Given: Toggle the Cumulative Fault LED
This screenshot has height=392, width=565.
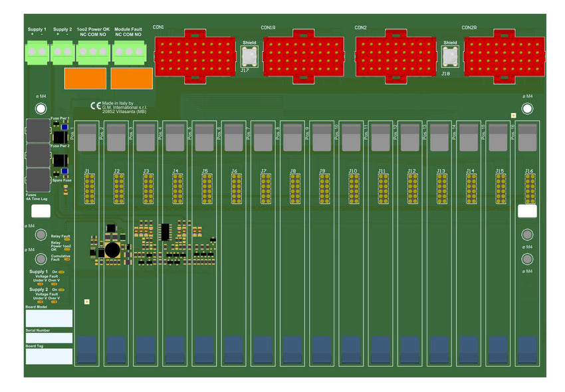Looking at the screenshot, I should pyautogui.click(x=67, y=259).
